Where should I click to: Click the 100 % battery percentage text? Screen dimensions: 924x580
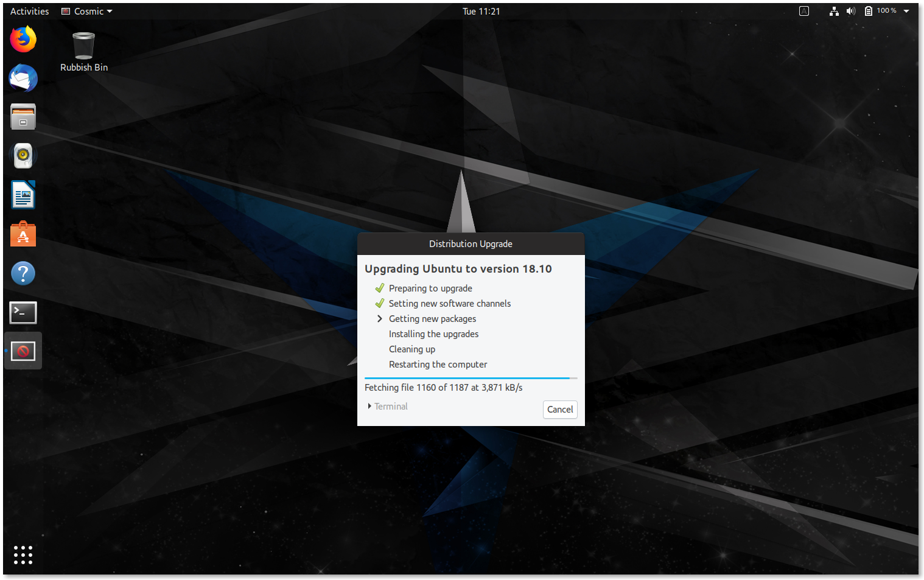886,11
